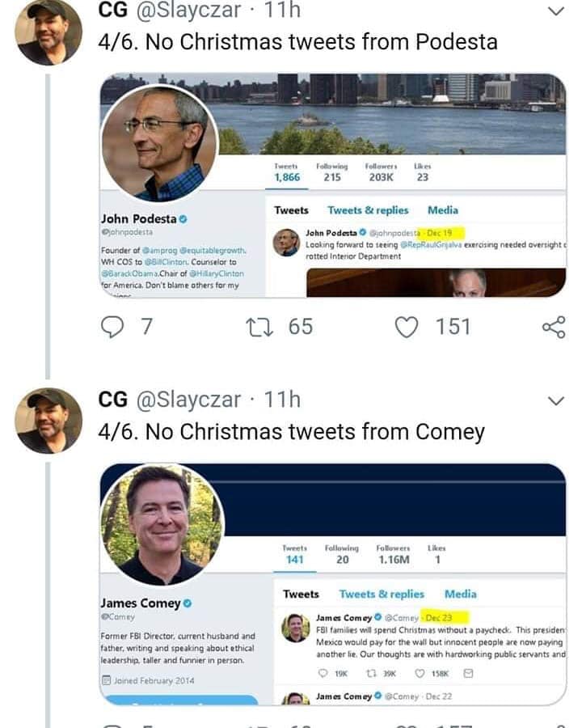Screen dimensions: 582x728
Task: Open CG avatar on Comey tweet
Action: 48,421
